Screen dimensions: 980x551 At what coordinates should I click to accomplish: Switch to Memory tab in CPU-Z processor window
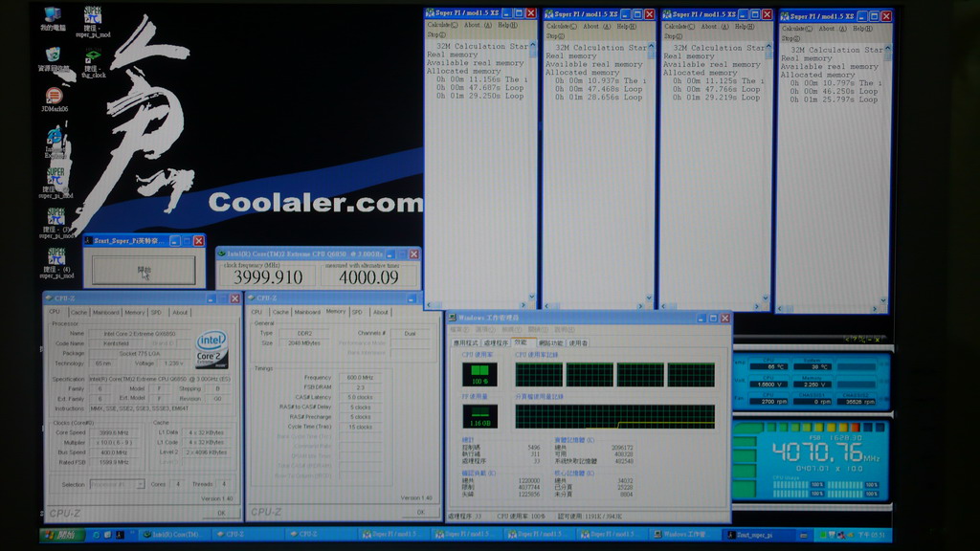click(x=134, y=312)
